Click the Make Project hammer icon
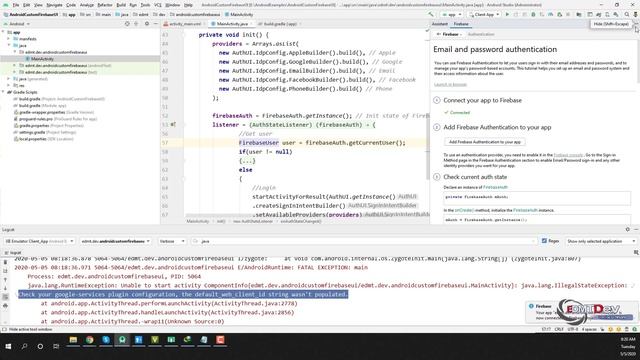Image resolution: width=640 pixels, height=360 pixels. click(431, 14)
